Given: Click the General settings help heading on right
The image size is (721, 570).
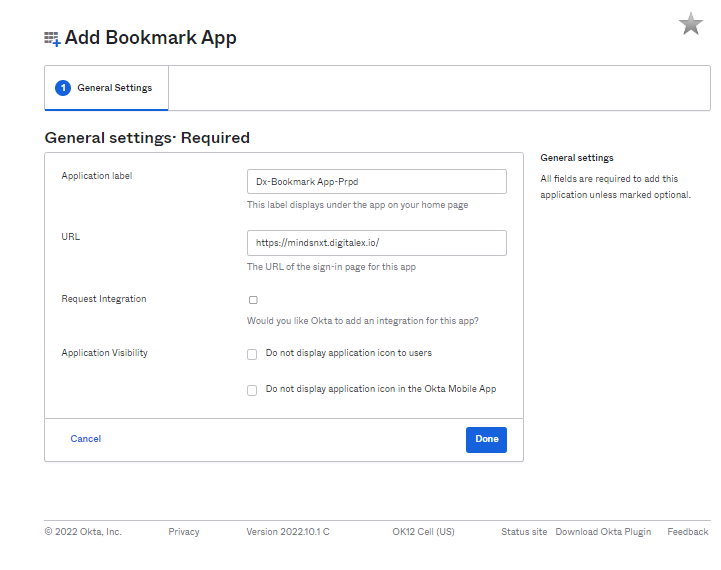Looking at the screenshot, I should point(577,158).
